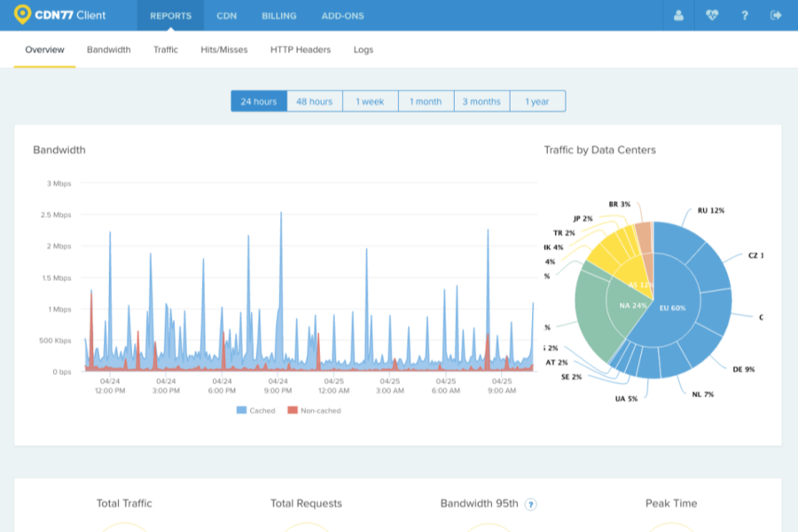Toggle the Cached series in legend
The height and width of the screenshot is (532, 798).
coord(256,411)
